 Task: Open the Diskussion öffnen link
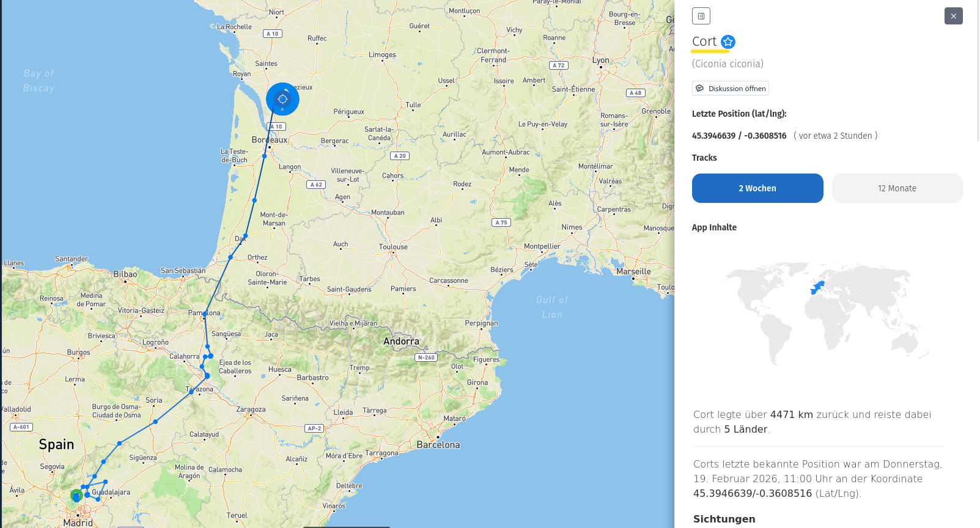pyautogui.click(x=737, y=89)
